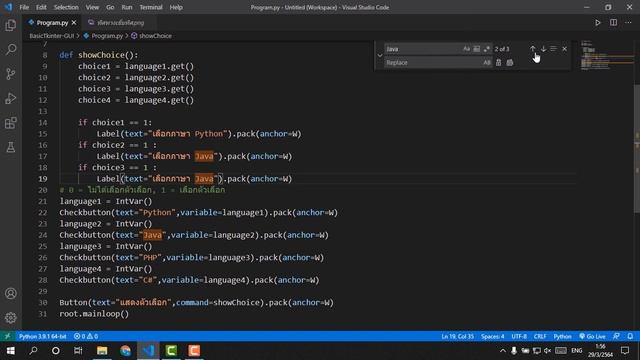Click the muted volume tray icon
The image size is (640, 360).
(x=547, y=351)
